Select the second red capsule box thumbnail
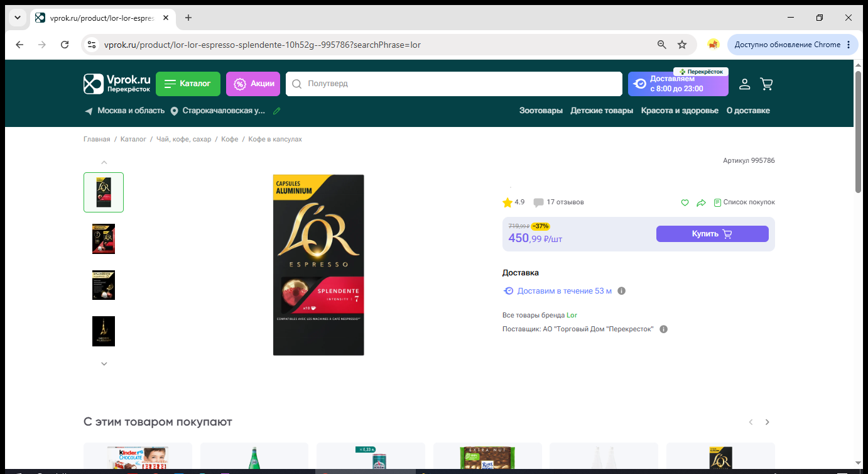 [104, 239]
